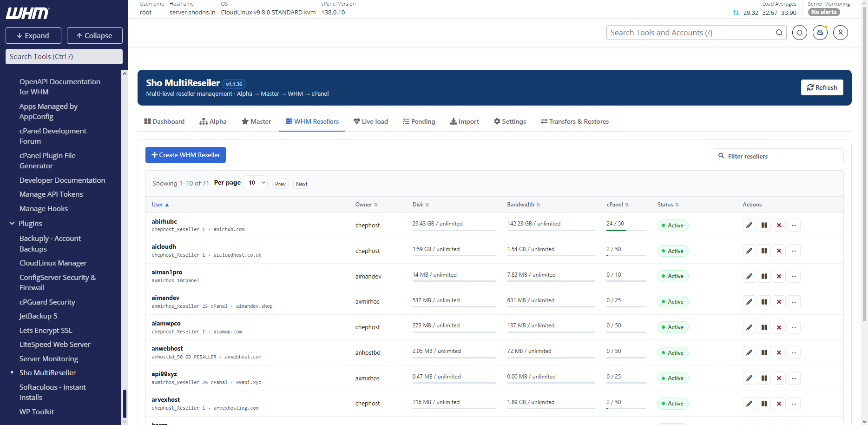
Task: Open LiteSpeed Web Server plugin
Action: pyautogui.click(x=55, y=345)
